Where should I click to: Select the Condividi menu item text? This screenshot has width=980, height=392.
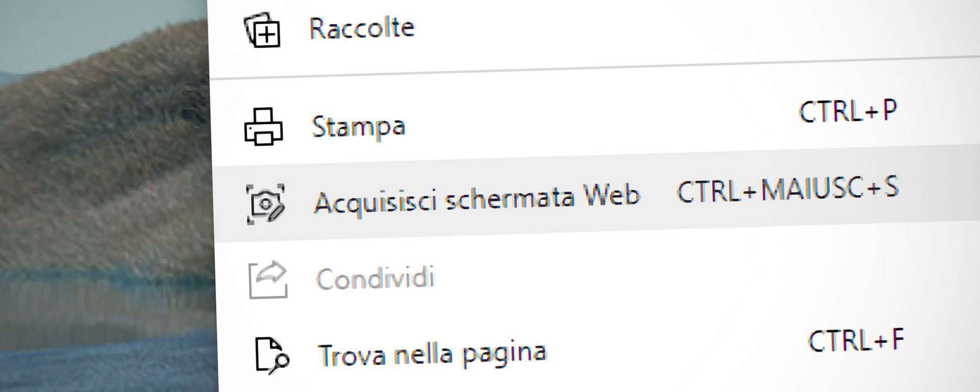tap(375, 278)
